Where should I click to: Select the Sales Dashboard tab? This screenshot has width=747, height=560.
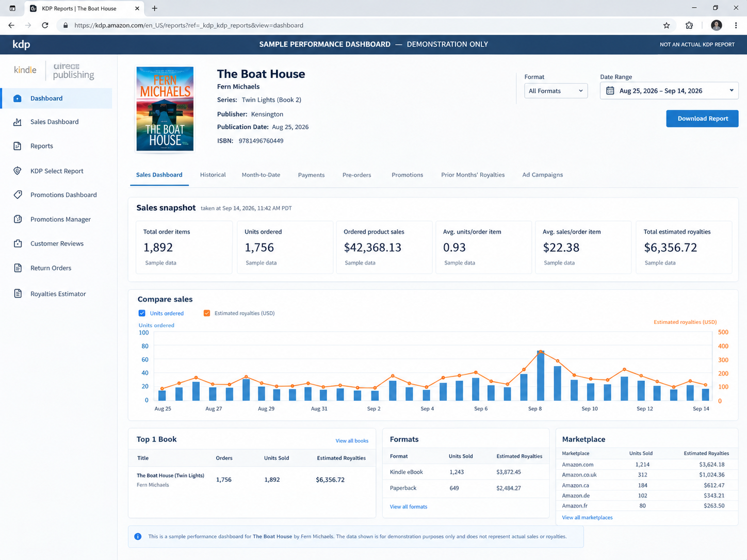159,175
